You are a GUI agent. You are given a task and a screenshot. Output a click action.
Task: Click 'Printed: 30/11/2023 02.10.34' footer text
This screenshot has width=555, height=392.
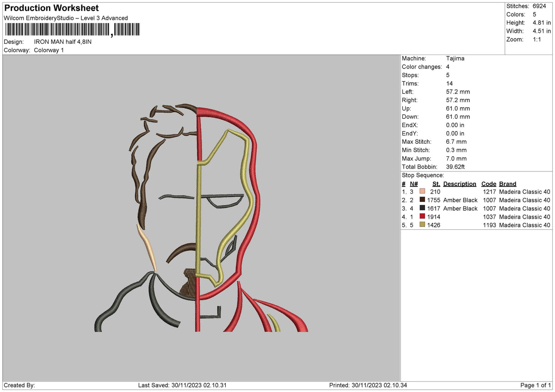click(x=368, y=386)
